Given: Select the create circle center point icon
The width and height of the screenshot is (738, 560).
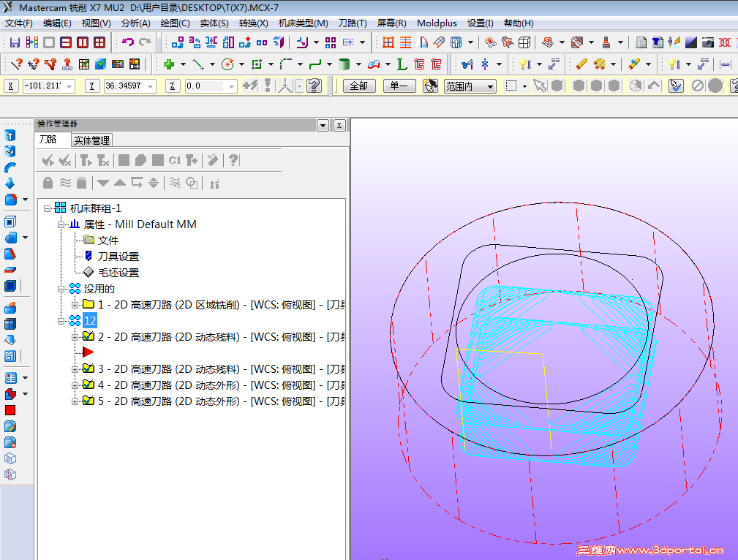Looking at the screenshot, I should click(x=227, y=64).
